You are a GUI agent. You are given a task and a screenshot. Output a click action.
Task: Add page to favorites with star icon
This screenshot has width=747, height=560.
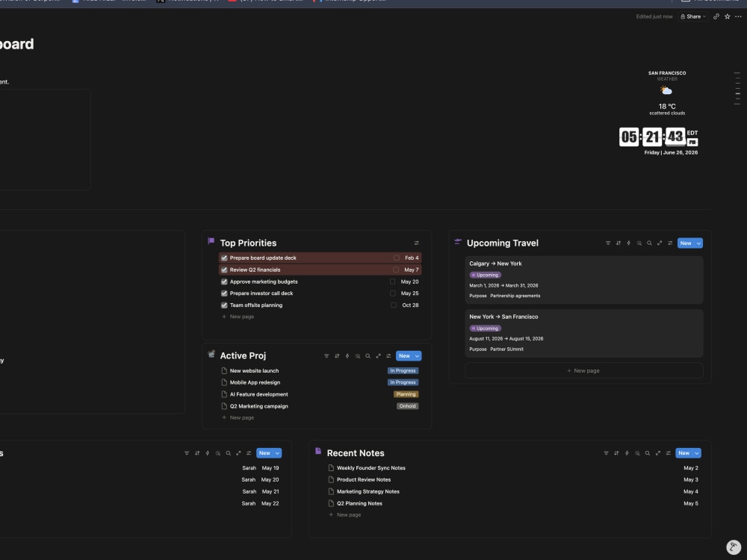[x=728, y=16]
